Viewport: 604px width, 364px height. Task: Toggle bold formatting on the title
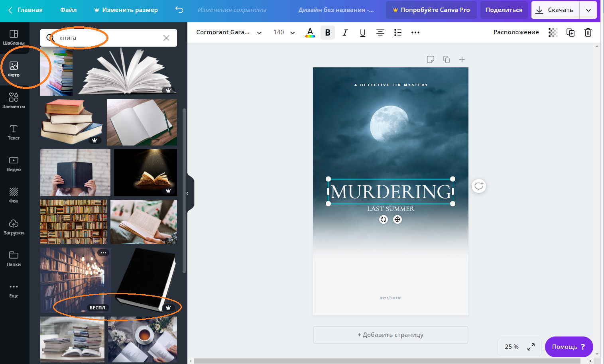click(327, 33)
